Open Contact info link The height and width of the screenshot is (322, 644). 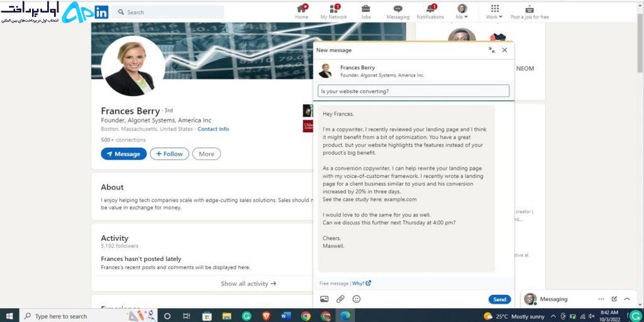[213, 129]
